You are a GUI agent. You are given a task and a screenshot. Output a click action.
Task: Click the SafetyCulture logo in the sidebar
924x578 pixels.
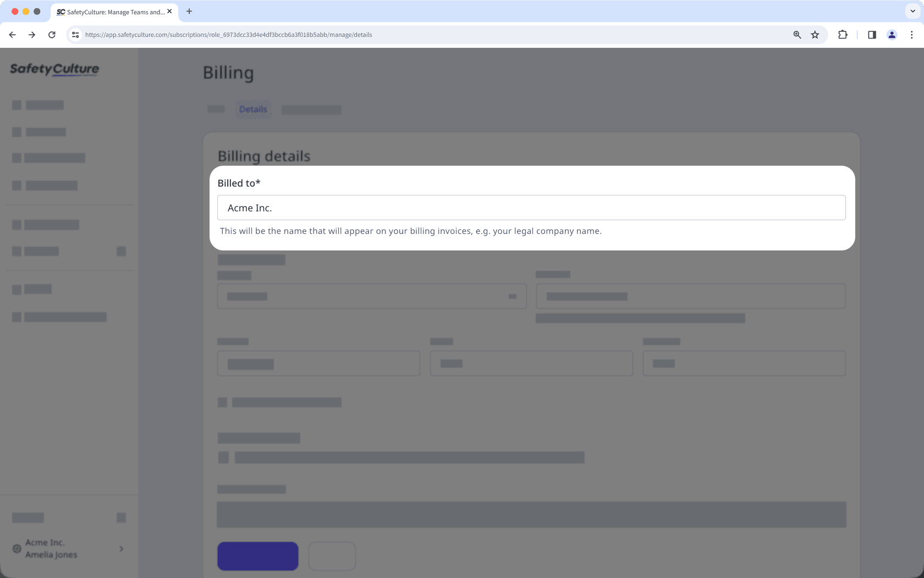point(53,69)
